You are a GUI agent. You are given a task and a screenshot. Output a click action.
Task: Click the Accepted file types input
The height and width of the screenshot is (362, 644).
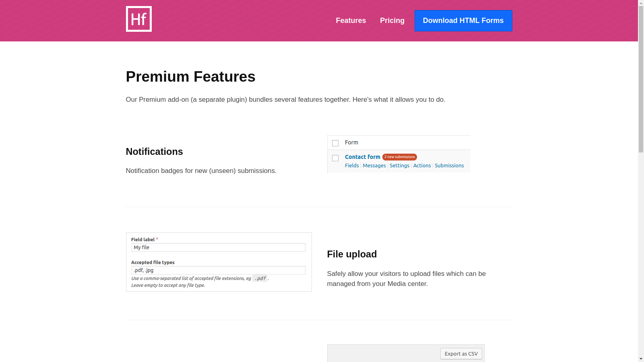click(219, 270)
